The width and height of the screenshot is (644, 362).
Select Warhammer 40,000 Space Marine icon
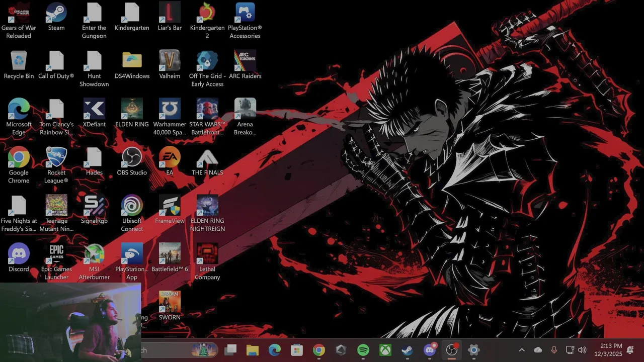[x=170, y=118]
